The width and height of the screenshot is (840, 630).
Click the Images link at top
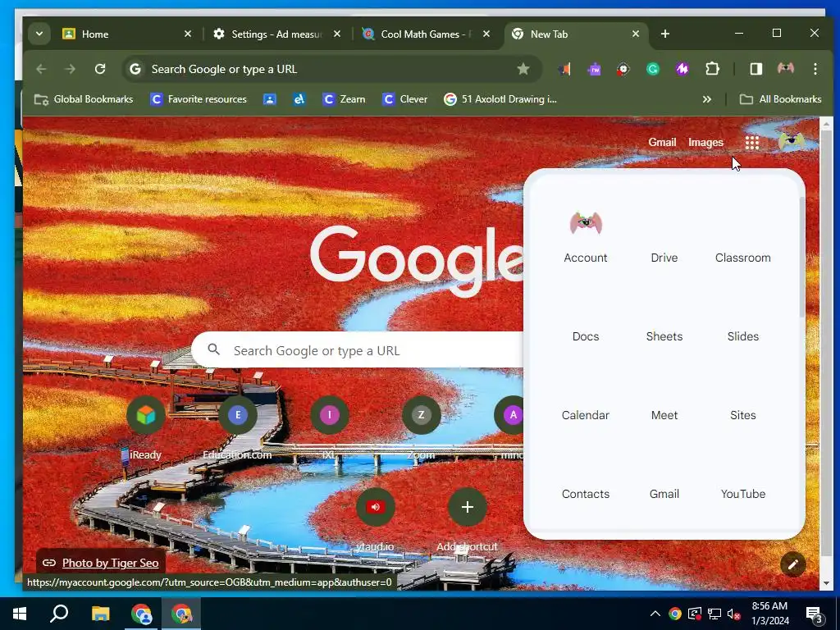tap(705, 142)
